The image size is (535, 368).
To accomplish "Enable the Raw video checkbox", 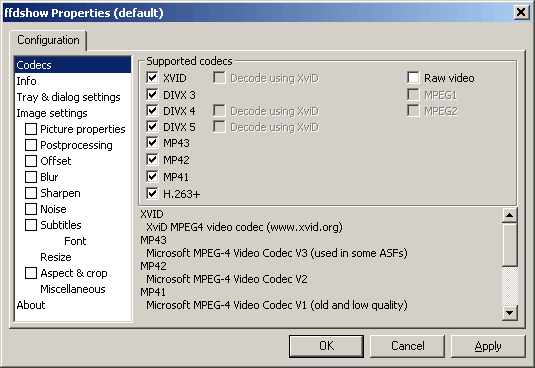I will 413,78.
